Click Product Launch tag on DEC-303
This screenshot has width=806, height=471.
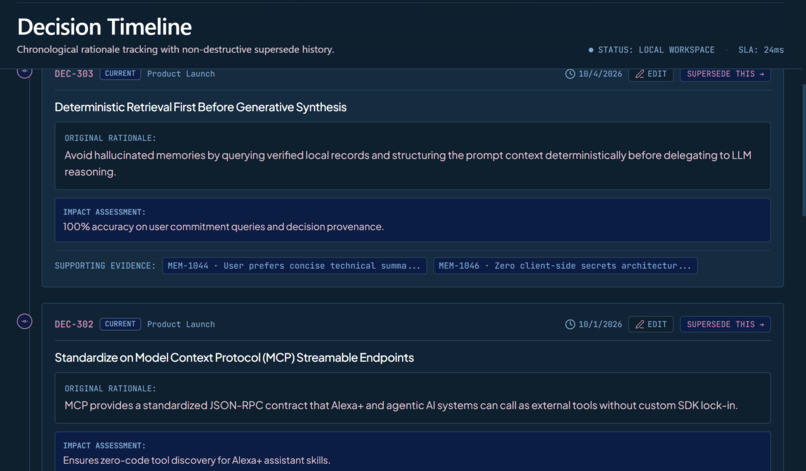pos(181,74)
